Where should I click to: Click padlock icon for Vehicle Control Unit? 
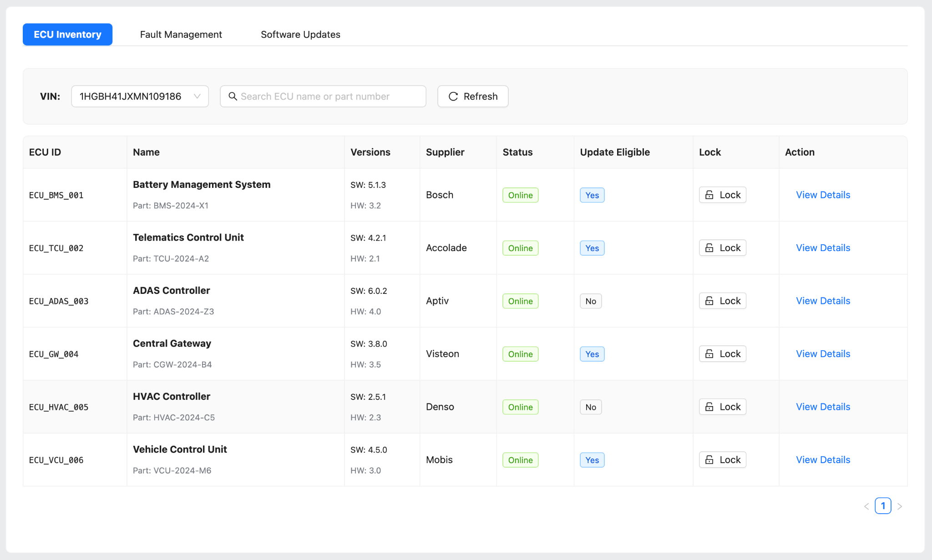[709, 460]
